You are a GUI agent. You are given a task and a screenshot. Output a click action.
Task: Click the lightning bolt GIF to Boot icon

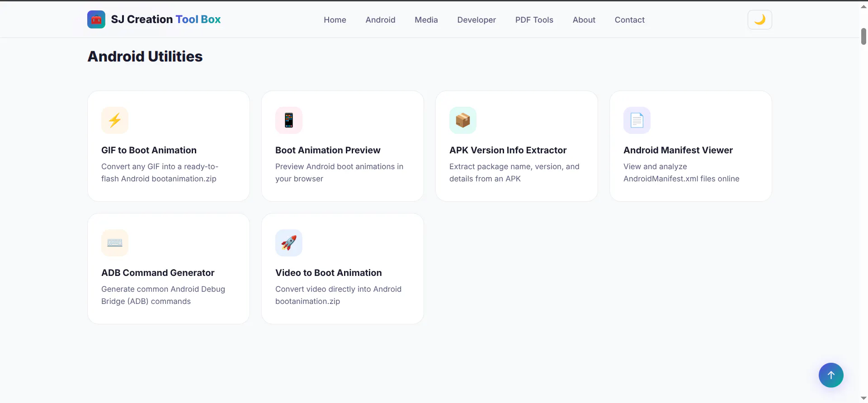coord(115,120)
